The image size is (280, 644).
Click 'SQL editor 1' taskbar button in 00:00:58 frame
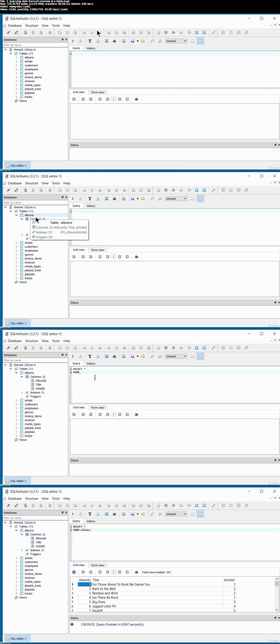click(17, 166)
